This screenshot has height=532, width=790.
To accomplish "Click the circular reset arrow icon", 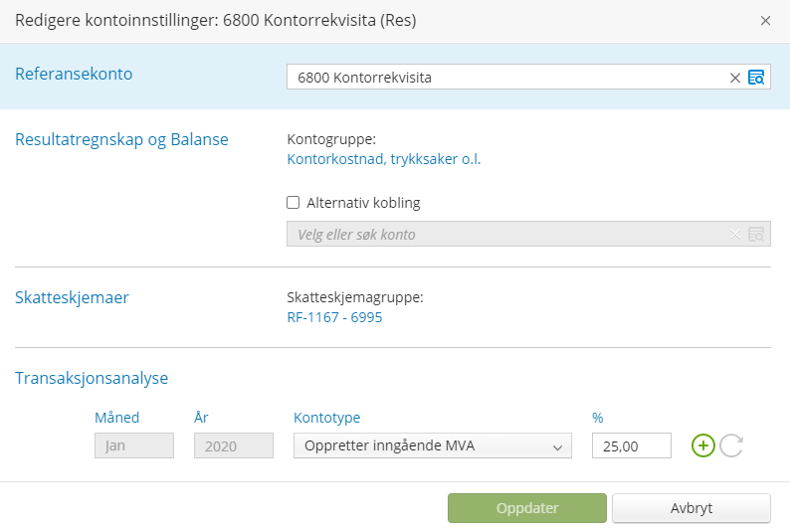I will tap(731, 445).
